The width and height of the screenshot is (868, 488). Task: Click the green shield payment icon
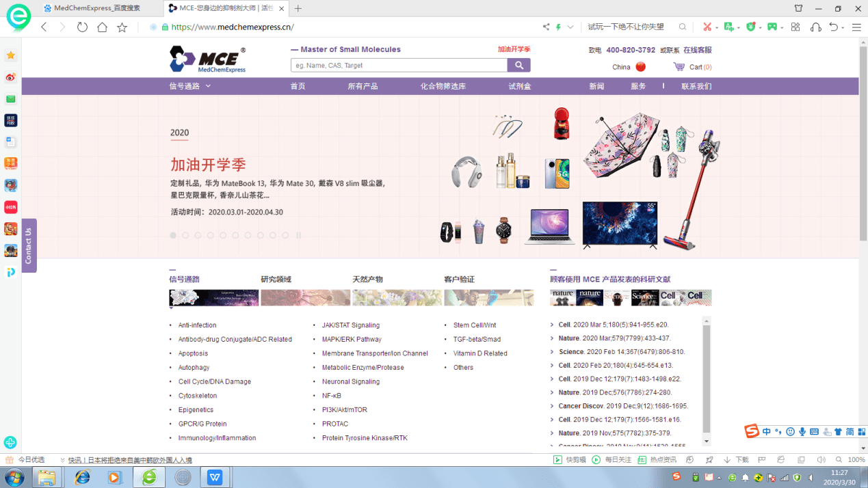coord(751,27)
